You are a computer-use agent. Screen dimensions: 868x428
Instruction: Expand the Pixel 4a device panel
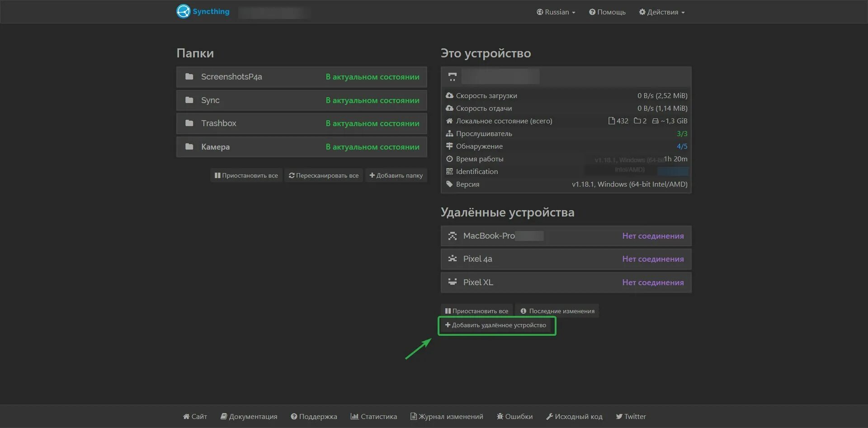coord(566,259)
